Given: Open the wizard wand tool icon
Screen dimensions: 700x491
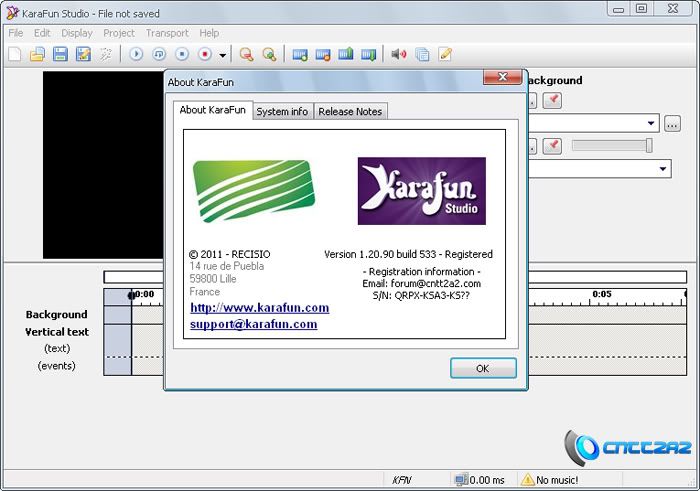Looking at the screenshot, I should pyautogui.click(x=106, y=54).
